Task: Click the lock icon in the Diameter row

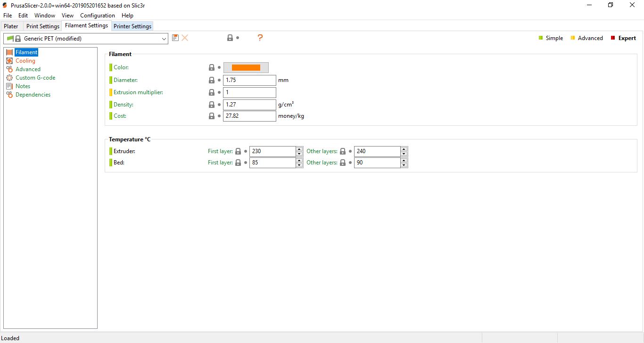Action: click(x=212, y=80)
